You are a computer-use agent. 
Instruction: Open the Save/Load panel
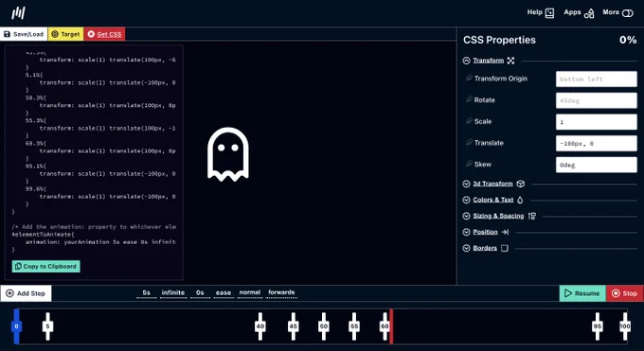point(24,34)
